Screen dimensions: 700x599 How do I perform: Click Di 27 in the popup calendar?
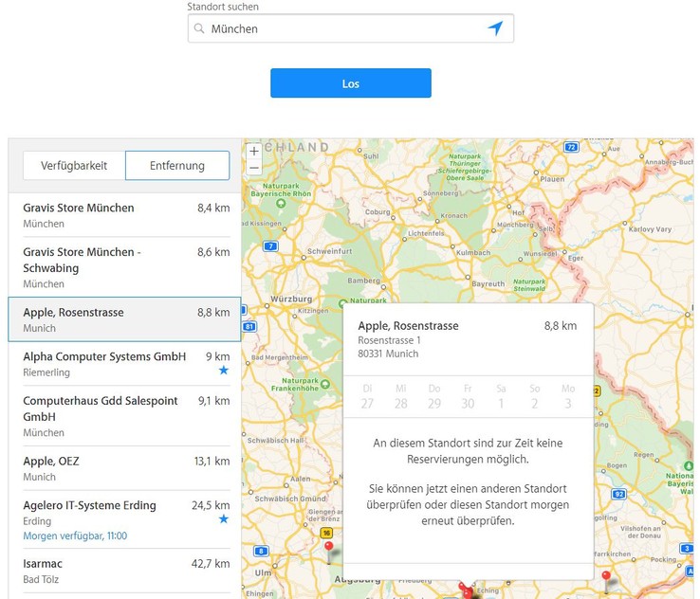pyautogui.click(x=367, y=396)
